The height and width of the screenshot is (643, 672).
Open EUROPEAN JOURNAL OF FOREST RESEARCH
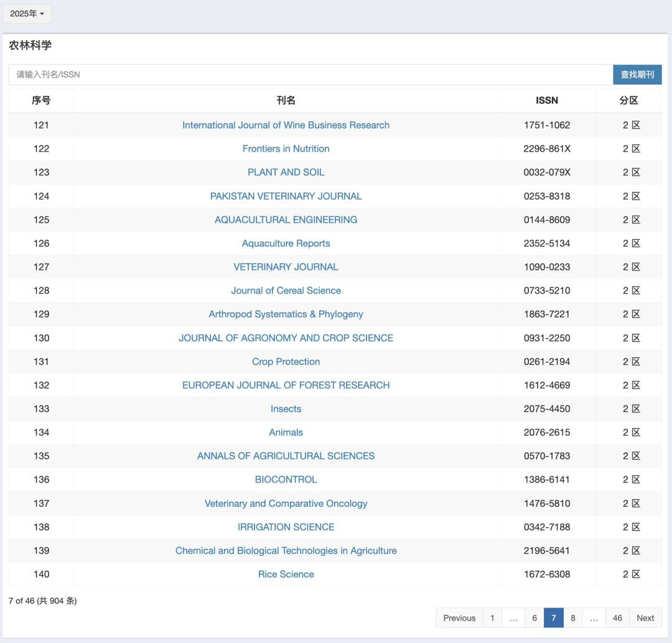coord(286,385)
